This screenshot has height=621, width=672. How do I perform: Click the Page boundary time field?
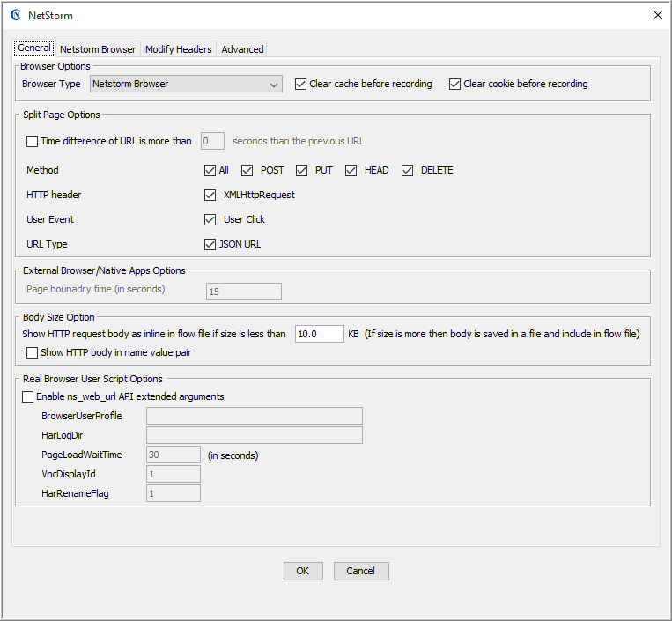pos(243,292)
